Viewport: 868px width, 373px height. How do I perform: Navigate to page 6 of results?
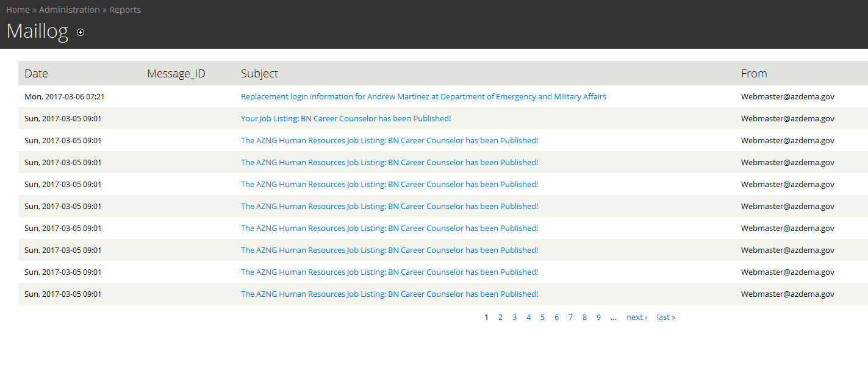pyautogui.click(x=556, y=318)
